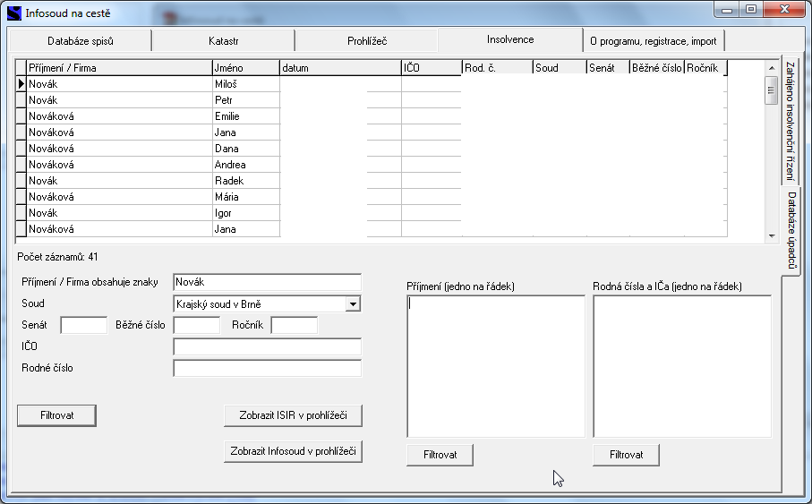Click the Senát column header
The width and height of the screenshot is (812, 504).
click(608, 68)
